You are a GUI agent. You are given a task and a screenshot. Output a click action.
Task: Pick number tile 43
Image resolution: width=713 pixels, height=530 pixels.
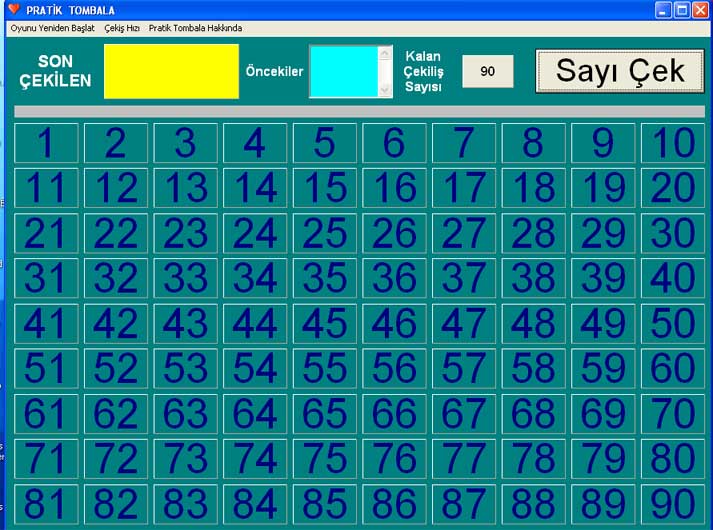(186, 324)
